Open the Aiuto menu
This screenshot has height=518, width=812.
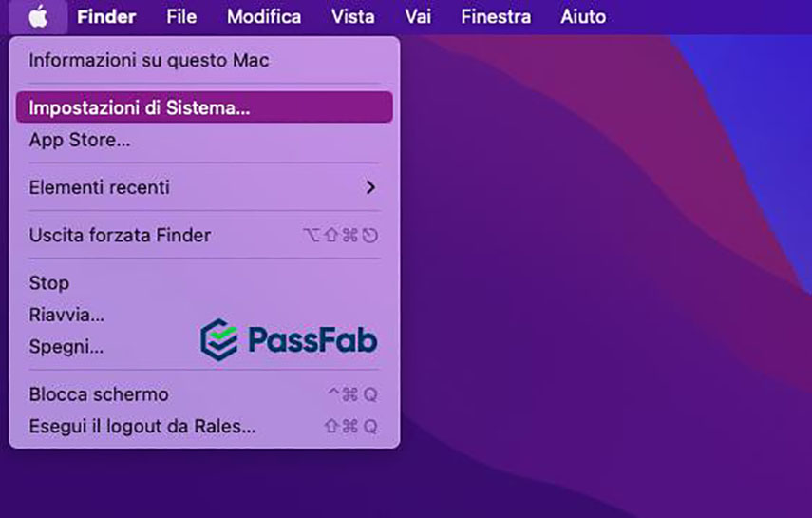click(583, 16)
